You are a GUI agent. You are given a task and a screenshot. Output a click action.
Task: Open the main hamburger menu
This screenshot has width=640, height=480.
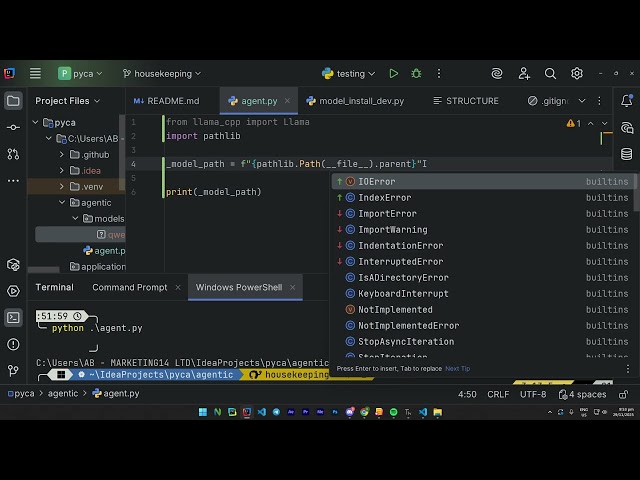coord(35,73)
